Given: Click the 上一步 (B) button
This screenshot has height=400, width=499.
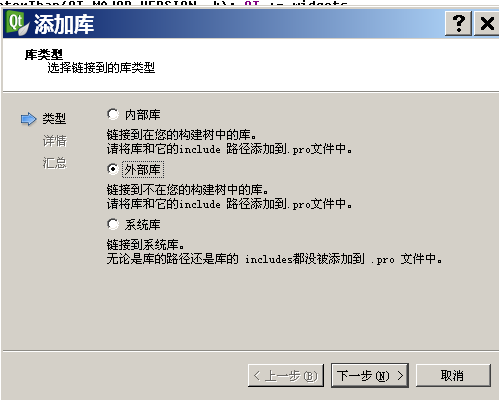Looking at the screenshot, I should [286, 376].
